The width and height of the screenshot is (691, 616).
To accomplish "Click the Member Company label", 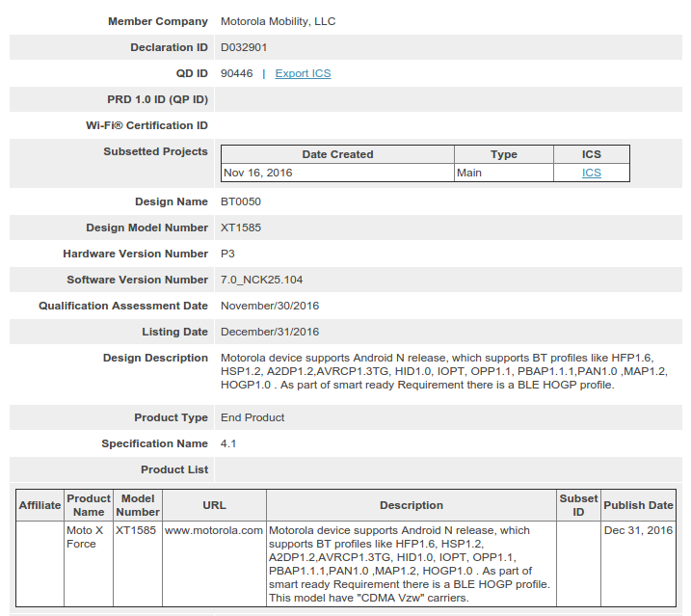I will click(158, 21).
